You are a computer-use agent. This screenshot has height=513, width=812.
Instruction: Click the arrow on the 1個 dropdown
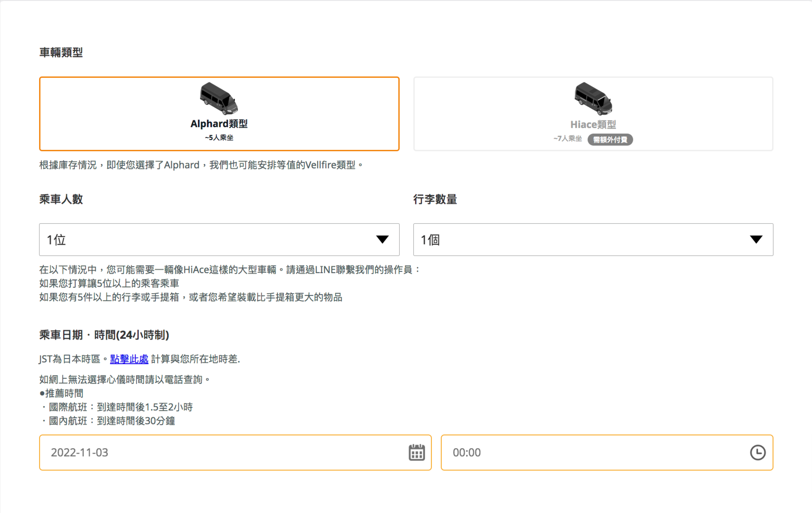(x=756, y=240)
